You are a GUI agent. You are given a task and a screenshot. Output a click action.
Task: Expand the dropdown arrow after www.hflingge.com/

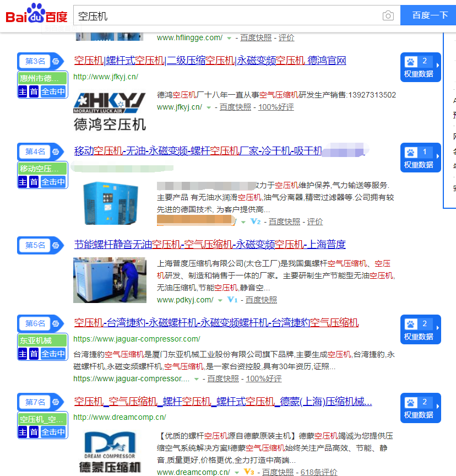click(229, 38)
